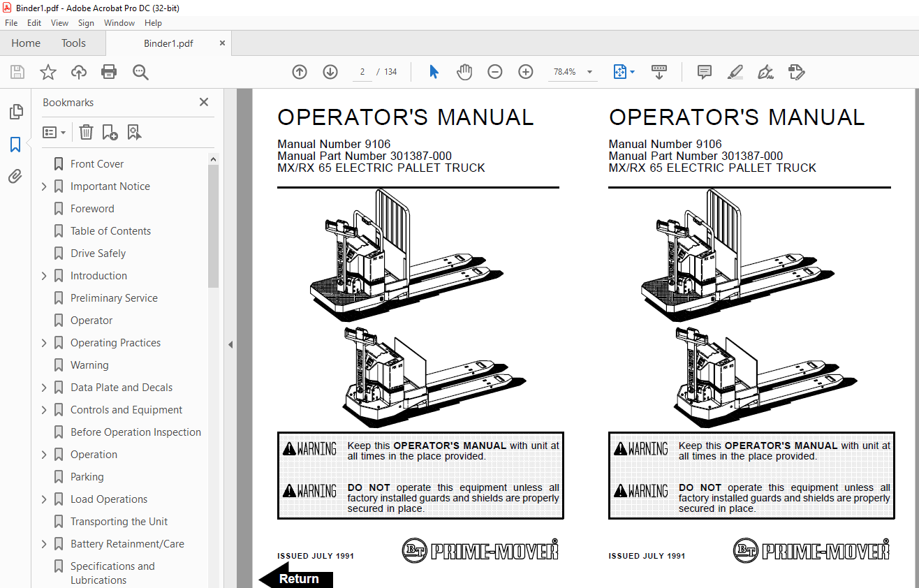Image resolution: width=919 pixels, height=588 pixels.
Task: Click the bookmarks panel scroll up arrow
Action: (x=213, y=159)
